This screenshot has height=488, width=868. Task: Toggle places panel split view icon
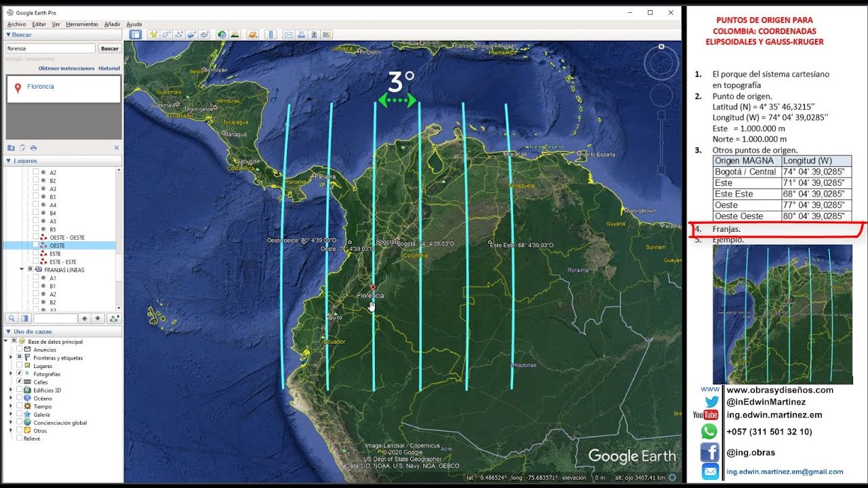24,318
